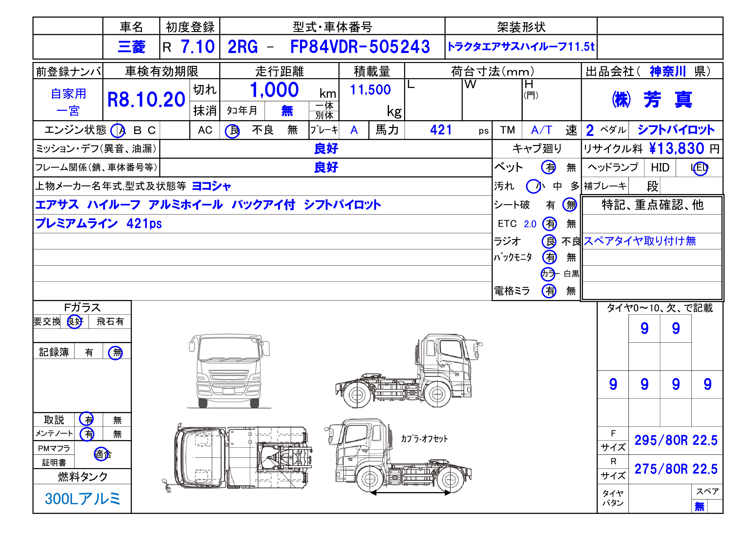Viewport: 756px width, 534px height.
Task: Click the 特記、重点確認、他 header
Action: click(652, 205)
